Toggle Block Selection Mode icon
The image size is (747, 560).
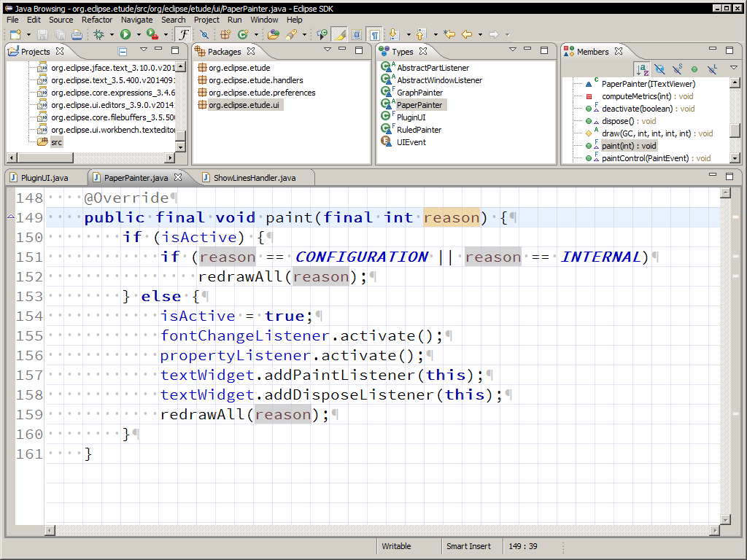[x=357, y=34]
